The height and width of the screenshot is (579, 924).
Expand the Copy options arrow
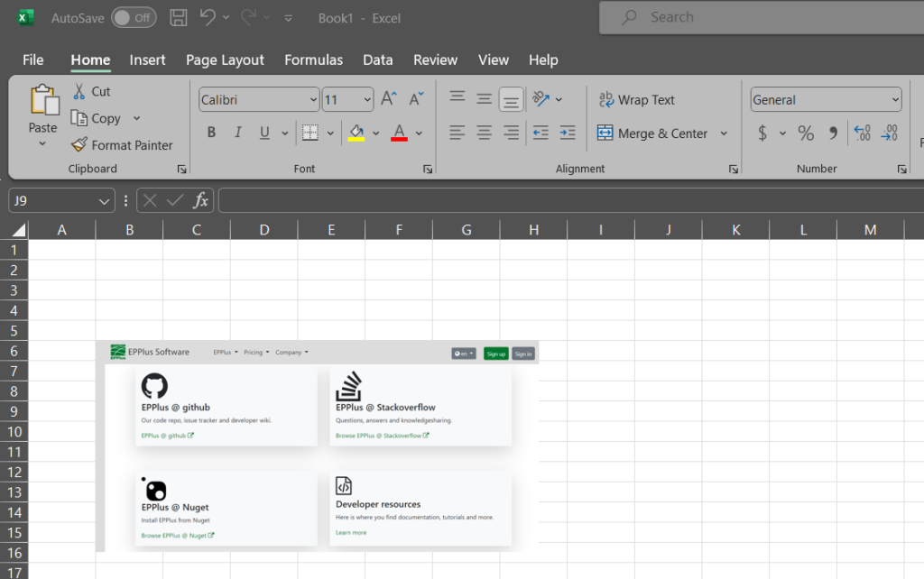point(137,118)
